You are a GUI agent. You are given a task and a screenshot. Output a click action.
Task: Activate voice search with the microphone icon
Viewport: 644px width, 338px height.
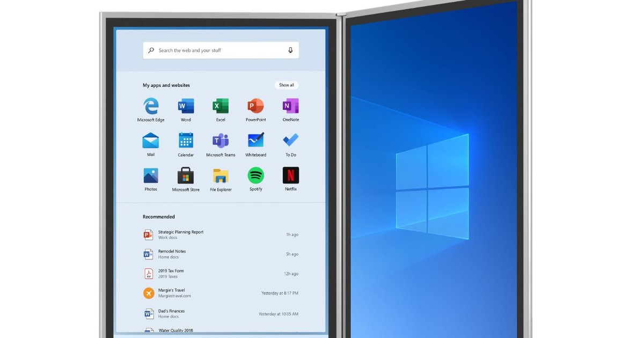pyautogui.click(x=290, y=50)
